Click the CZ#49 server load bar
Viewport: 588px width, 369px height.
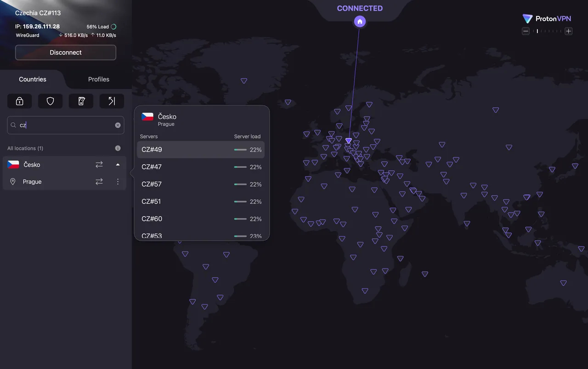point(240,150)
